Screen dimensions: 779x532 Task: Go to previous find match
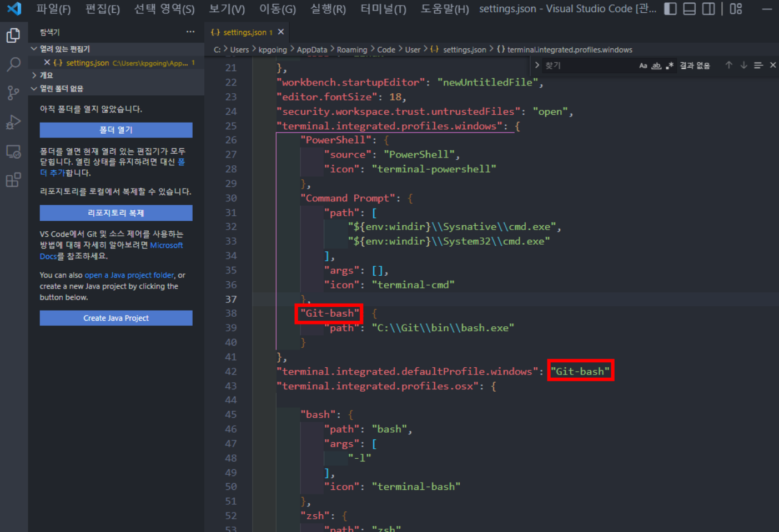pyautogui.click(x=729, y=65)
